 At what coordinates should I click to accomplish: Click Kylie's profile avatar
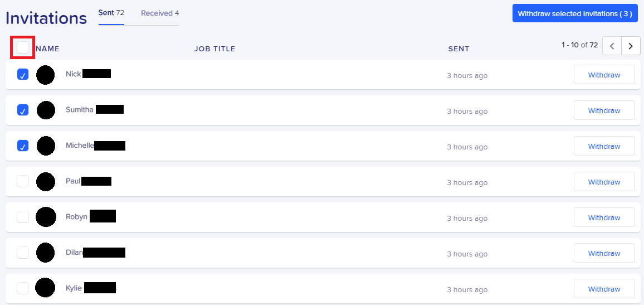pyautogui.click(x=45, y=288)
